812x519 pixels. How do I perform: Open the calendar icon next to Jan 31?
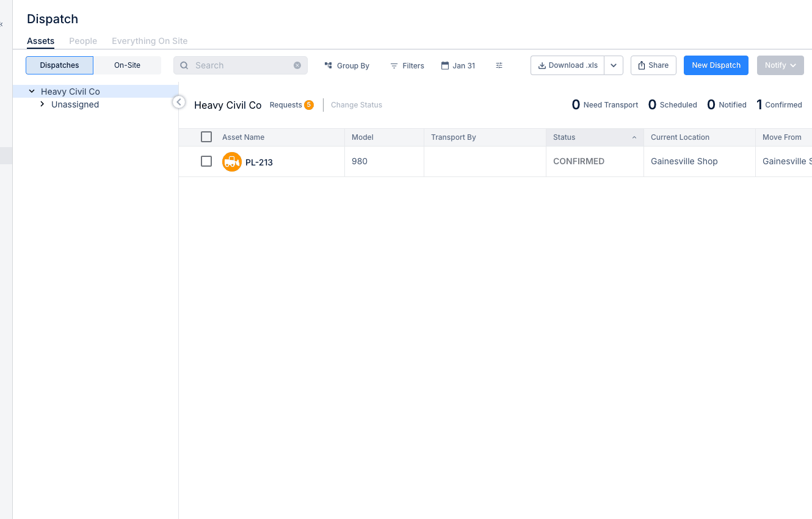point(445,65)
